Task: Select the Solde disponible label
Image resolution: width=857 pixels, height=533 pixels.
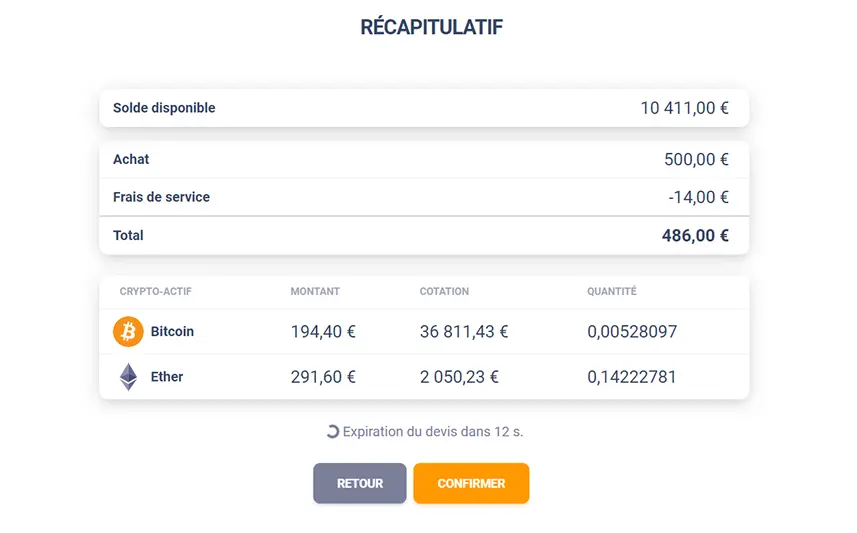Action: tap(164, 108)
